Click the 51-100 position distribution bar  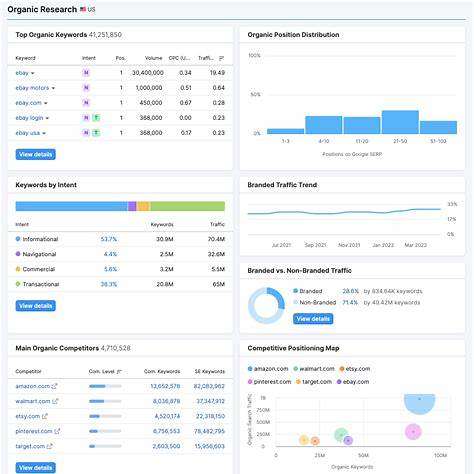(x=438, y=127)
